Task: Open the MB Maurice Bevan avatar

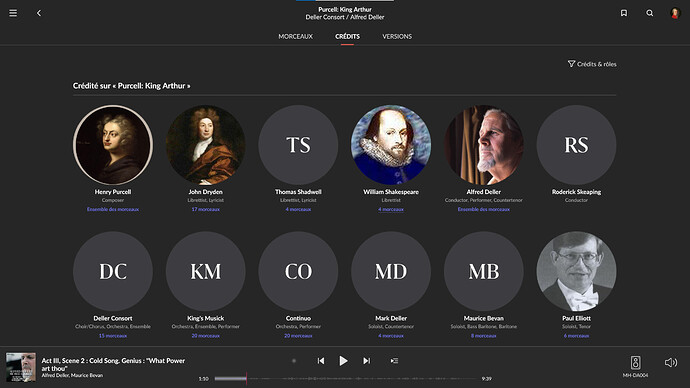Action: [484, 271]
